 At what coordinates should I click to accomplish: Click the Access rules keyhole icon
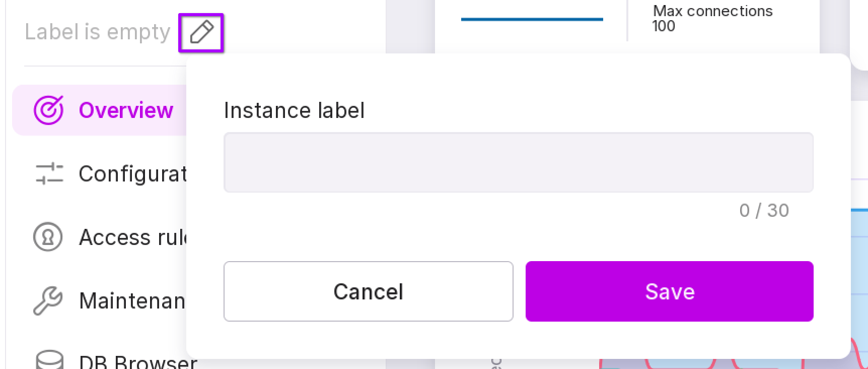[48, 237]
